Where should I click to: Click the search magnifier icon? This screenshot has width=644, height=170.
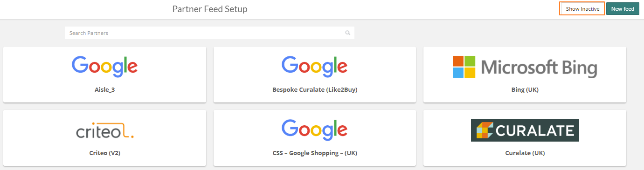point(347,33)
